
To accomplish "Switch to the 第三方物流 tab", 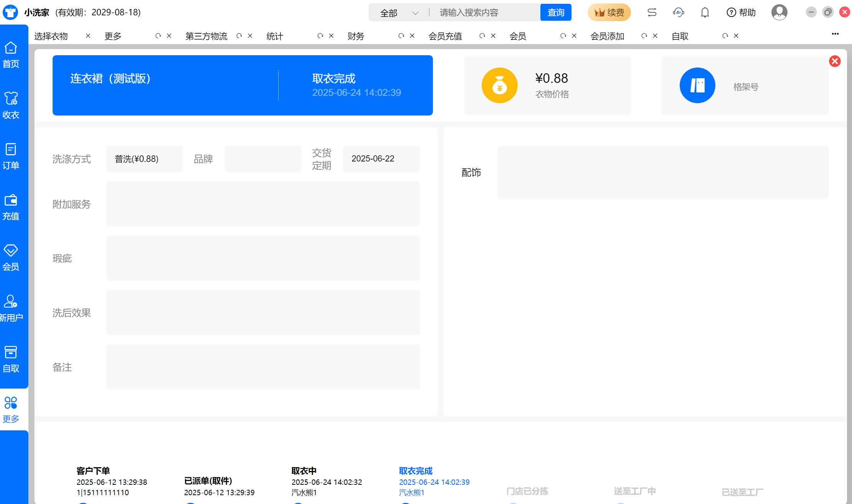I will [206, 36].
